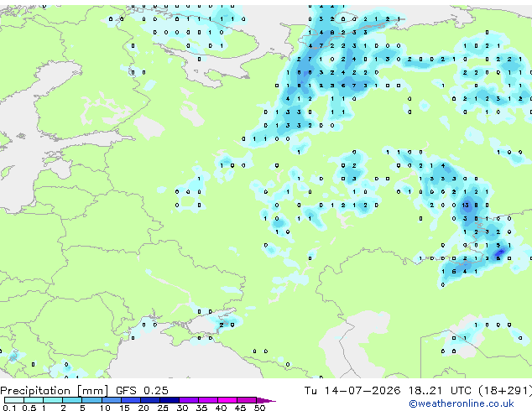This screenshot has height=411, width=532.
Task: Select the 20–25 mm legend swatch
Action: [149, 400]
